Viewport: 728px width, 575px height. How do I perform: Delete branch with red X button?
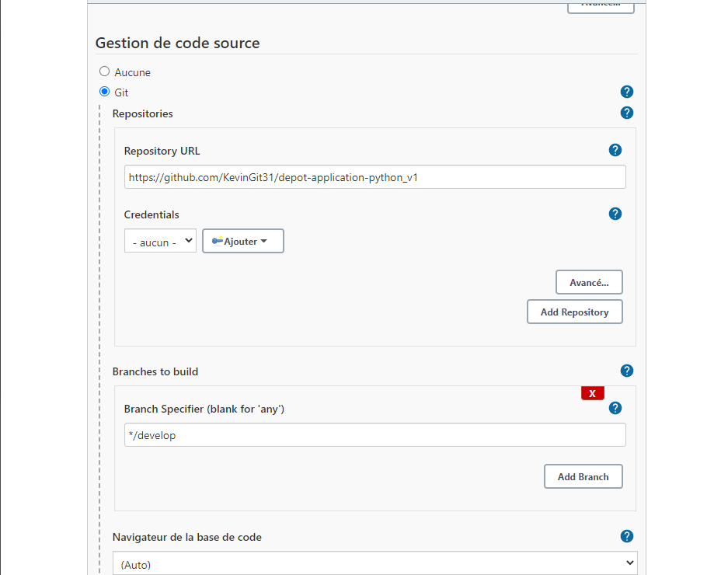[x=593, y=393]
